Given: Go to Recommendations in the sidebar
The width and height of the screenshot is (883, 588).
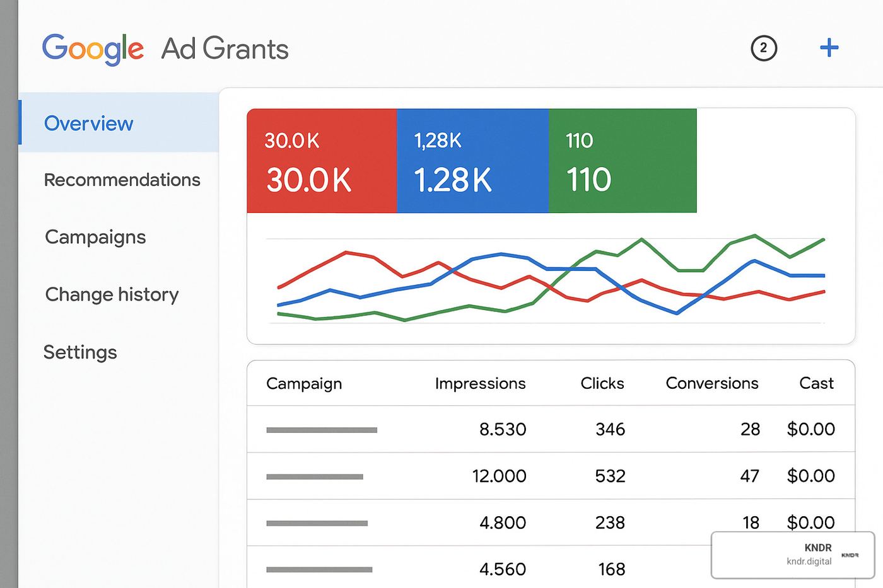Looking at the screenshot, I should click(122, 180).
